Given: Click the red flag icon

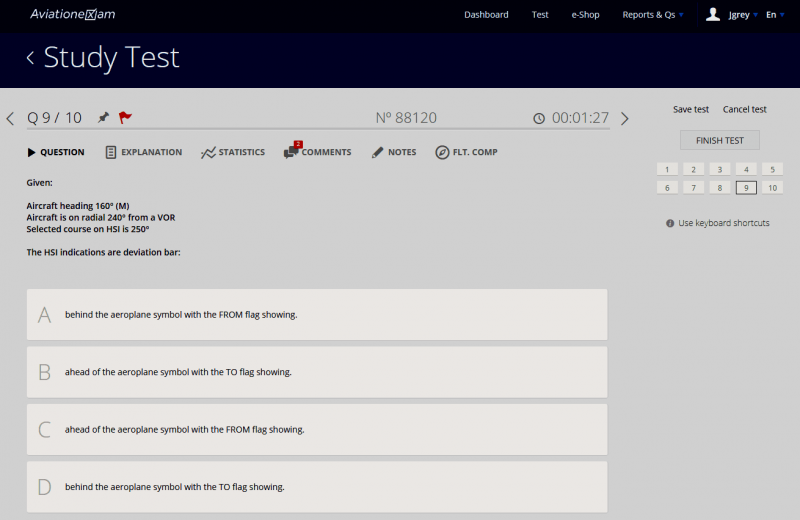Looking at the screenshot, I should pyautogui.click(x=125, y=118).
